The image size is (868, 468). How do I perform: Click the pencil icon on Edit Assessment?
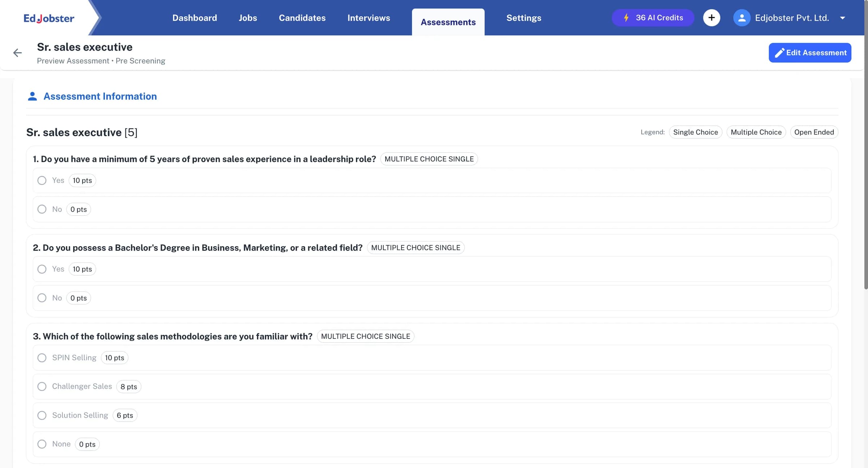point(779,53)
